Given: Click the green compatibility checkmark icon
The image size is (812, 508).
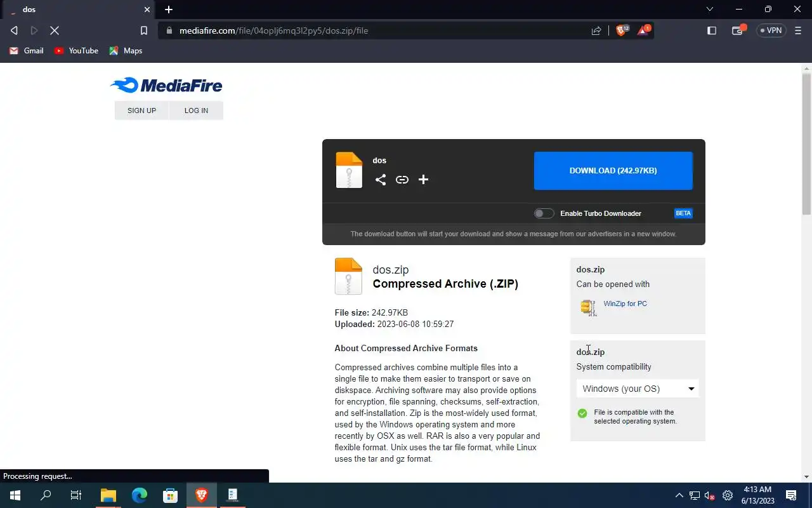Looking at the screenshot, I should point(582,413).
